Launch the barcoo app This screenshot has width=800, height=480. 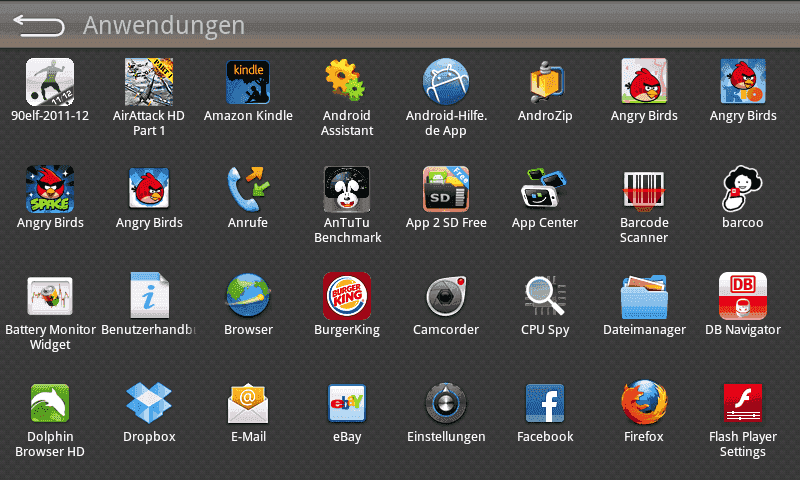tap(742, 188)
